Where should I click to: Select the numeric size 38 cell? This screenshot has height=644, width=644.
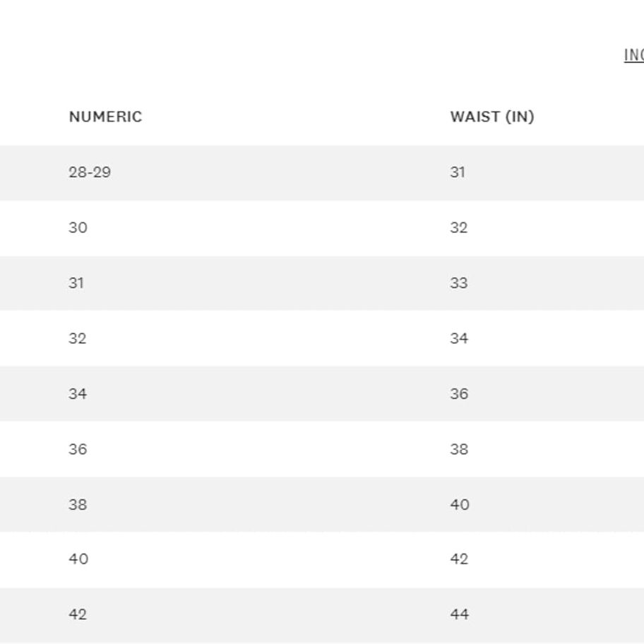[78, 505]
